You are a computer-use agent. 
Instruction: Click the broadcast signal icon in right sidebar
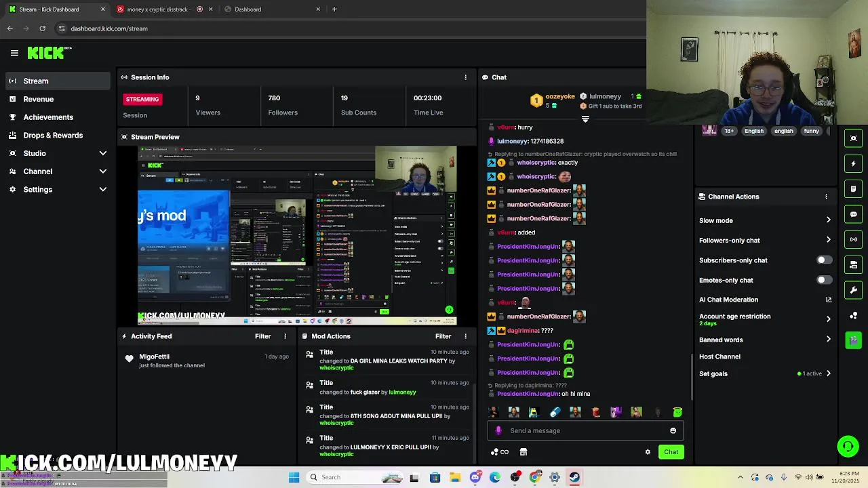pyautogui.click(x=853, y=239)
